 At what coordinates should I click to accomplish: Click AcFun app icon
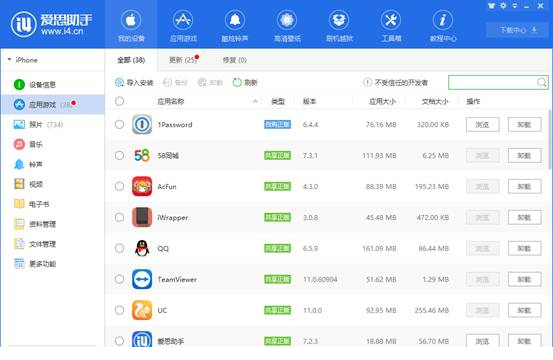(x=142, y=186)
